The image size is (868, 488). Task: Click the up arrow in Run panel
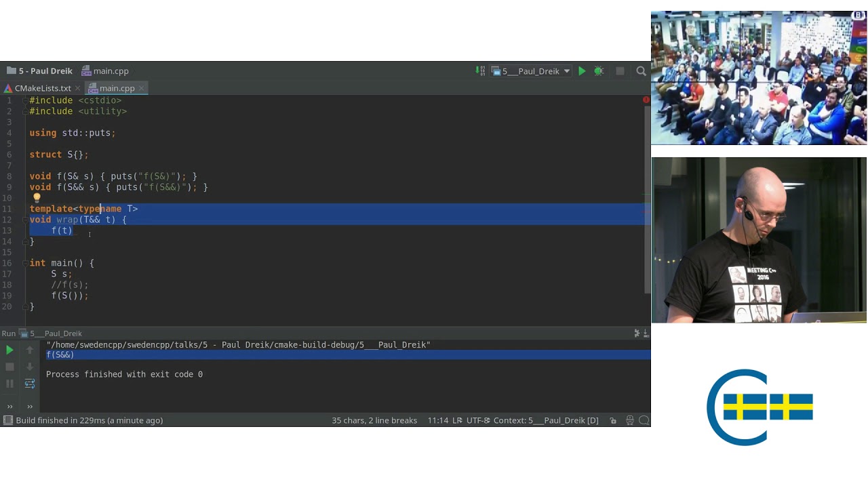point(30,350)
